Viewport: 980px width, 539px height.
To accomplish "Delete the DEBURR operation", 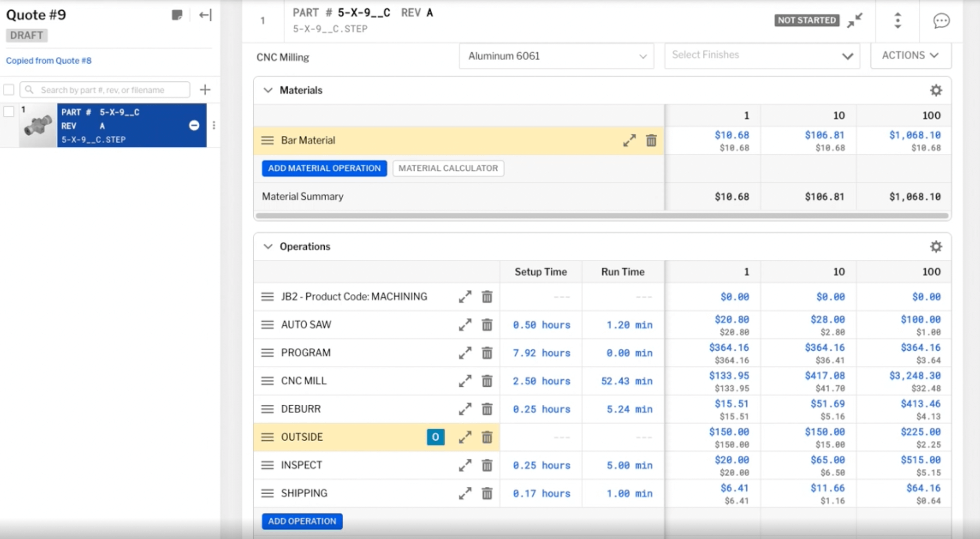I will coord(487,409).
